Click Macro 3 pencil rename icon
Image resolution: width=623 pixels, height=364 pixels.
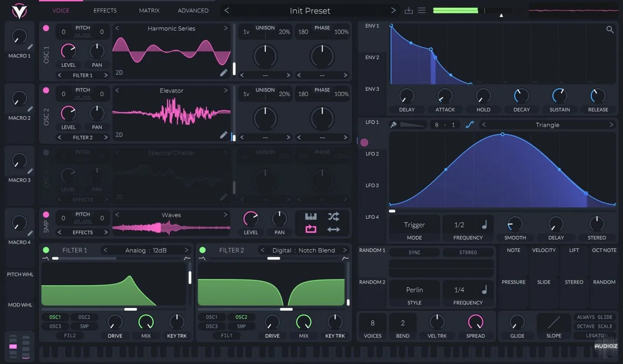tap(30, 172)
